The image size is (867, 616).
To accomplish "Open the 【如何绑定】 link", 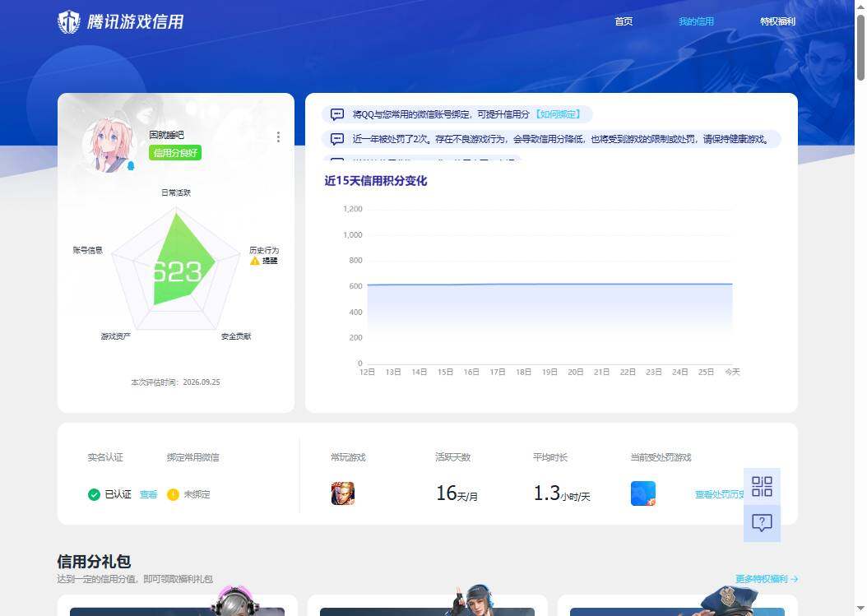I will point(558,114).
